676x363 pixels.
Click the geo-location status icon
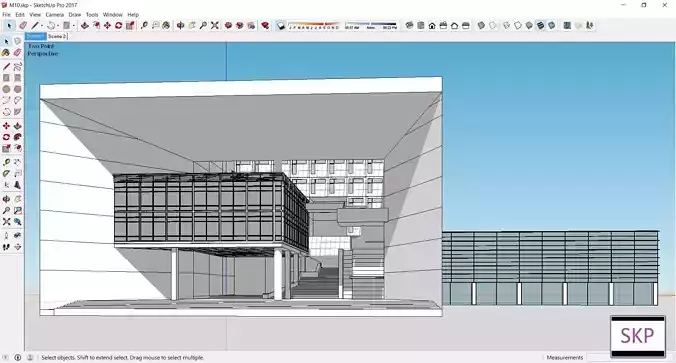[x=5, y=357]
